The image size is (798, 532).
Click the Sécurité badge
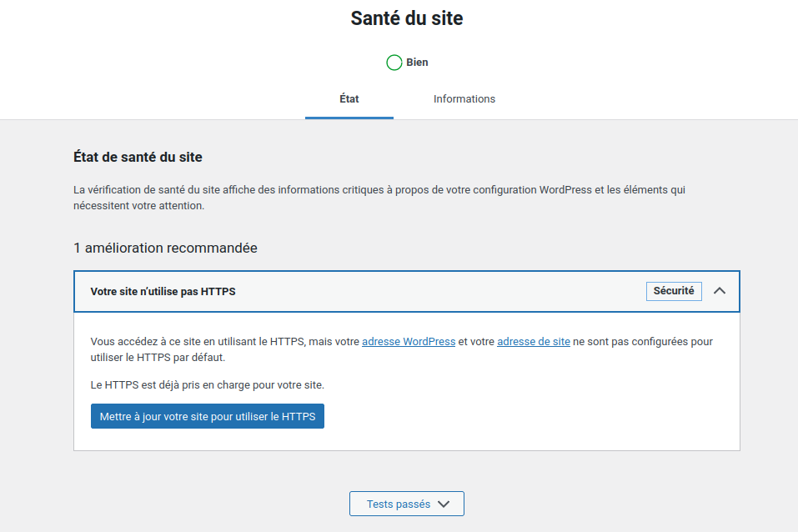click(x=674, y=291)
